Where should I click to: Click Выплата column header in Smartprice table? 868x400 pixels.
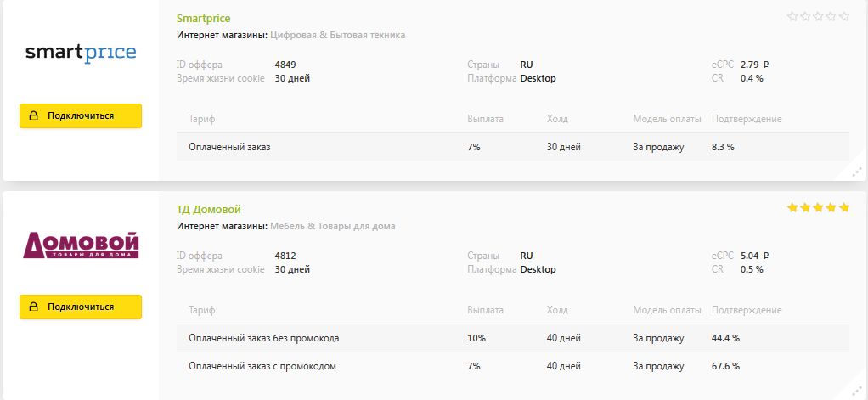click(485, 119)
